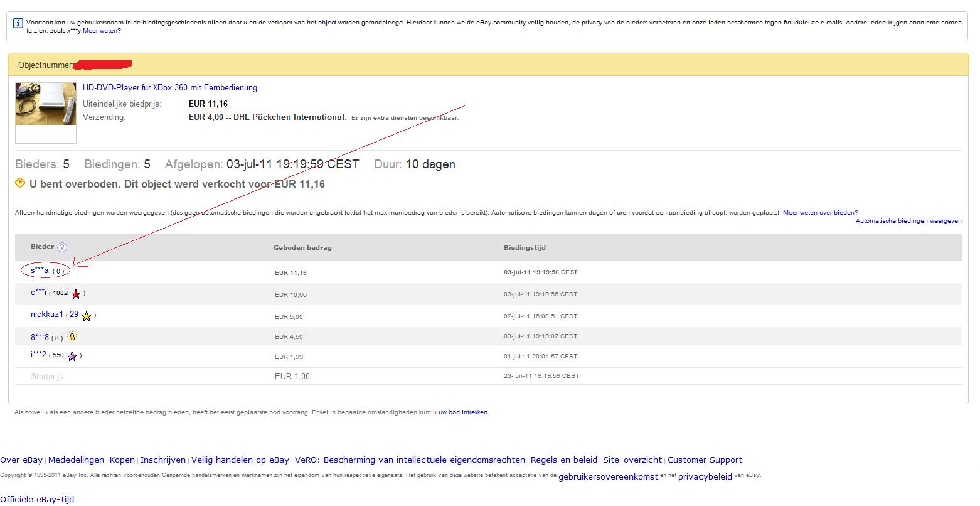Click purple star next to i***2 feedback
The width and height of the screenshot is (980, 506).
(x=72, y=356)
